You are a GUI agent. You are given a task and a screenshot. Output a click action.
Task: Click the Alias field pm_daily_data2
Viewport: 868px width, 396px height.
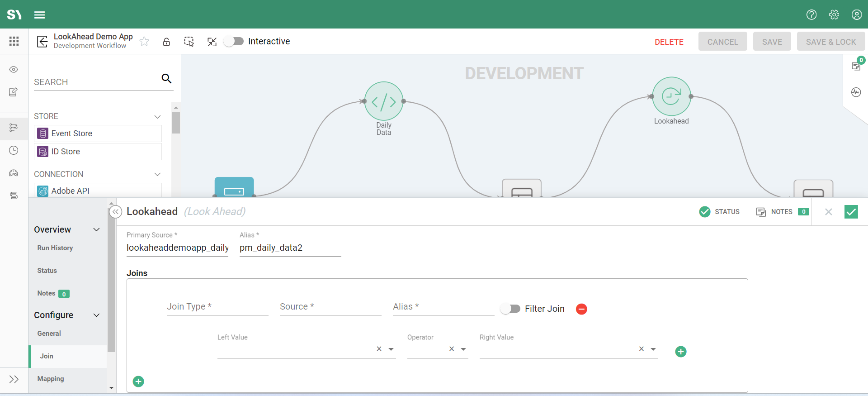[x=289, y=248]
